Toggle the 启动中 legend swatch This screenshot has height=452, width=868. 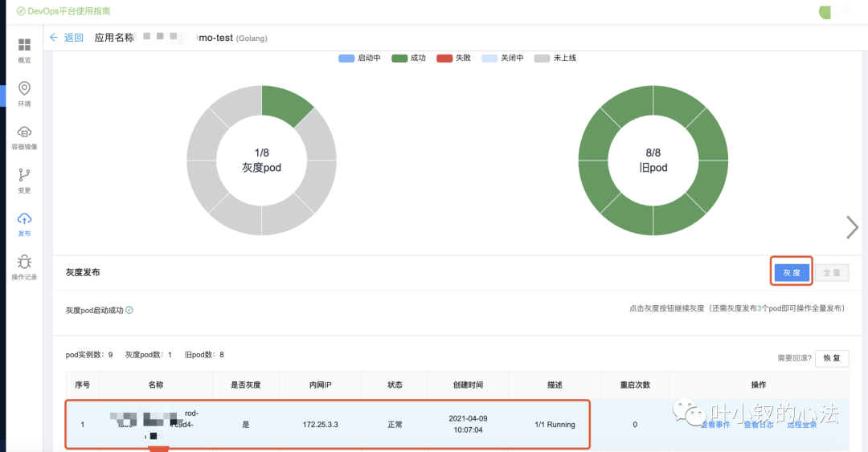pos(346,58)
